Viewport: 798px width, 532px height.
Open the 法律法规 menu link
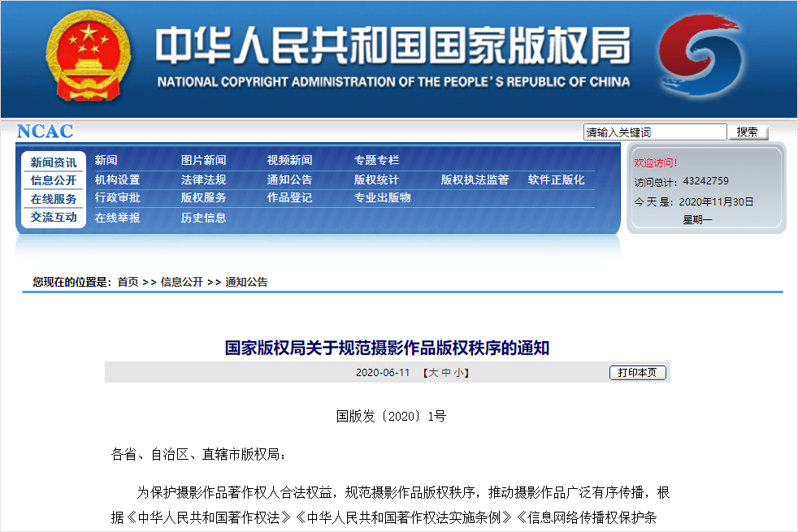[x=204, y=179]
